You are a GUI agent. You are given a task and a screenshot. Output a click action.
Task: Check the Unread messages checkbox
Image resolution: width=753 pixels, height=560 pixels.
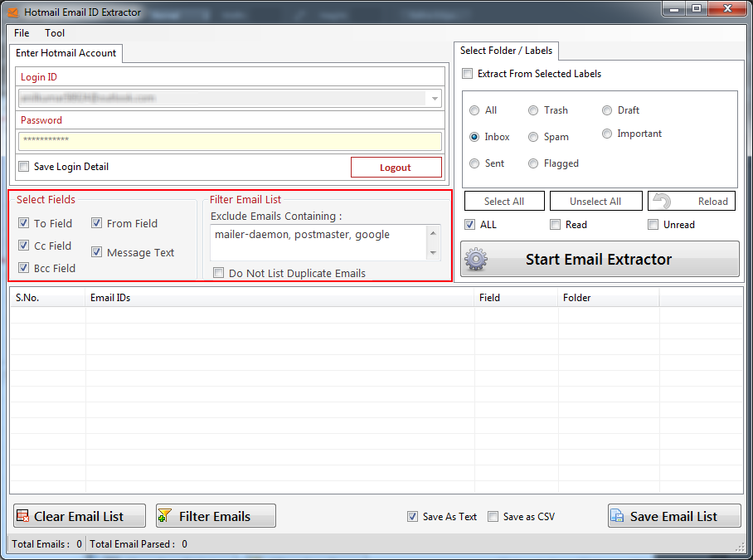653,224
